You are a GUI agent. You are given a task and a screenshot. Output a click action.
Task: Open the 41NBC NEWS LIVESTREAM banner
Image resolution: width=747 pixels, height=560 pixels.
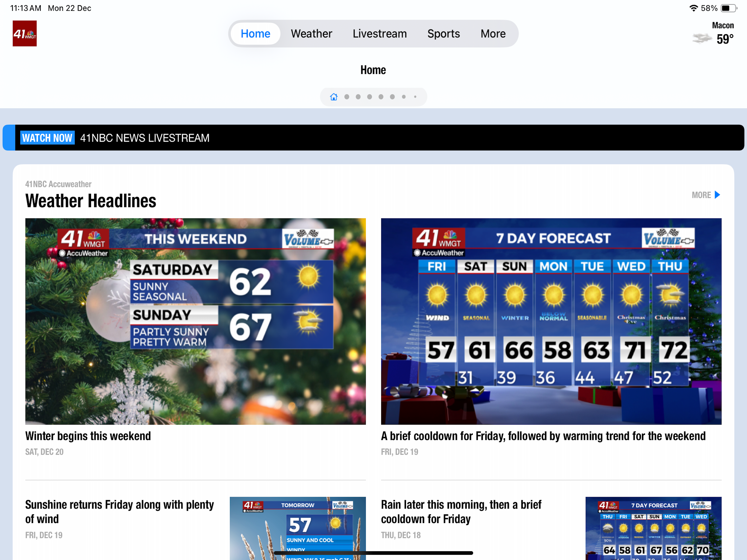373,138
